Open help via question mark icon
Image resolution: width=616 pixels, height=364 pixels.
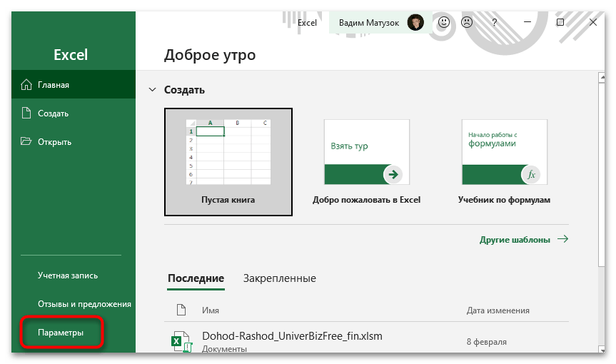point(494,23)
